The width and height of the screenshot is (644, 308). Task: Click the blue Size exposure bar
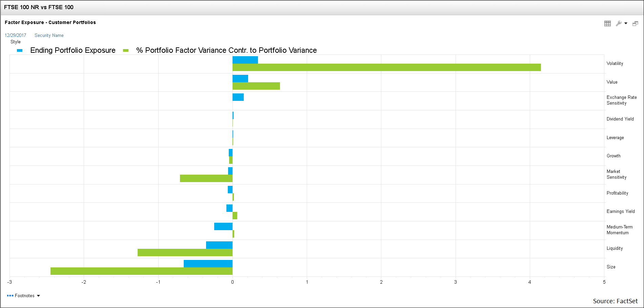[x=208, y=264]
